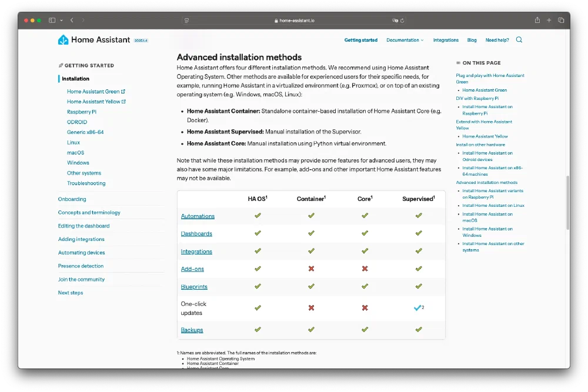Select Raspberry Pi in left sidebar
The width and height of the screenshot is (588, 392).
[x=82, y=112]
